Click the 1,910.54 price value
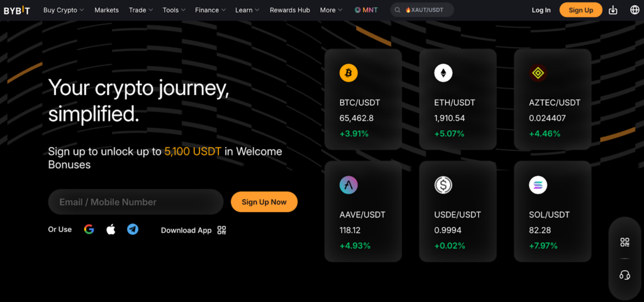This screenshot has width=644, height=302. coord(449,118)
